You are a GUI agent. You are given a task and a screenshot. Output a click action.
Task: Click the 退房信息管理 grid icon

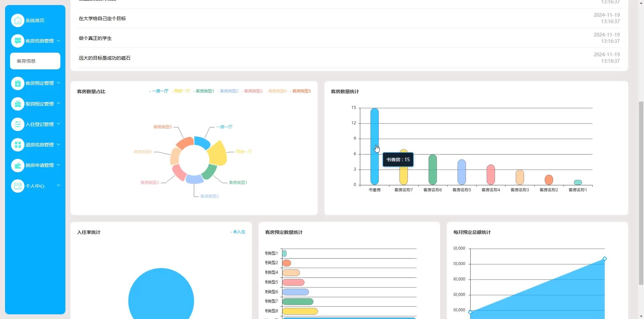[18, 145]
